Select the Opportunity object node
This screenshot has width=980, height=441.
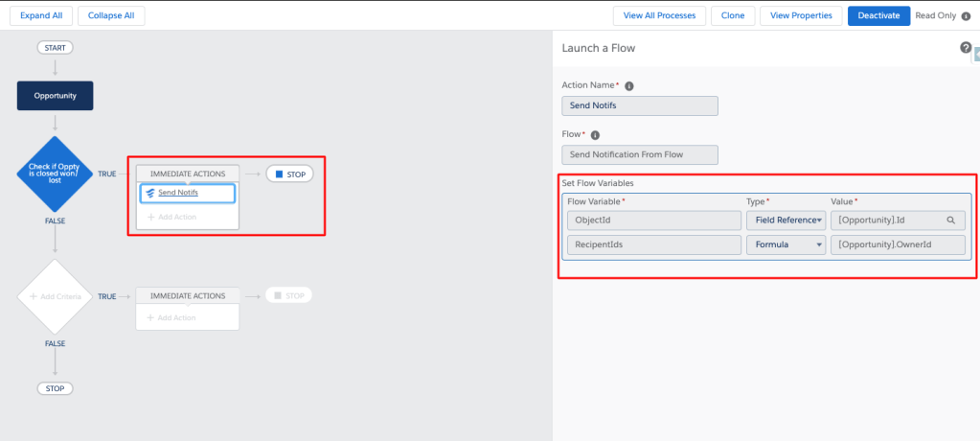(56, 96)
